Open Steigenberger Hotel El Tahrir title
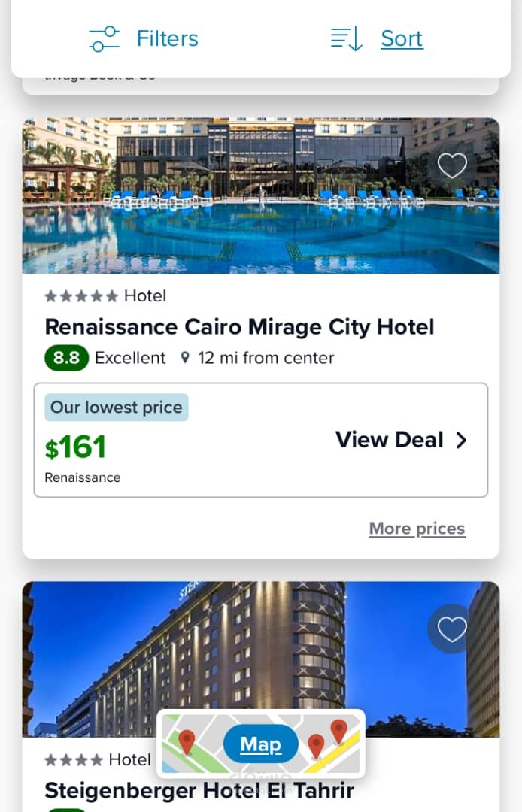522x812 pixels. [199, 791]
